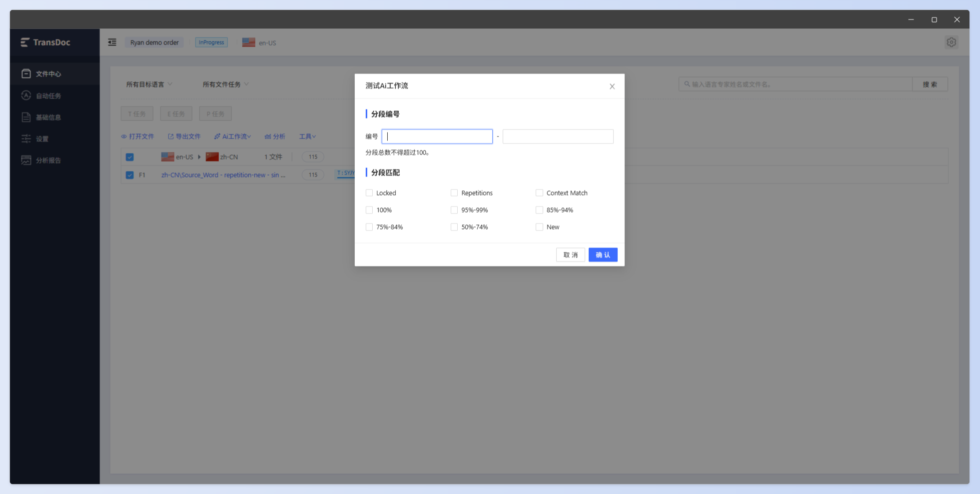
Task: Click the E 任务 button
Action: tap(176, 114)
